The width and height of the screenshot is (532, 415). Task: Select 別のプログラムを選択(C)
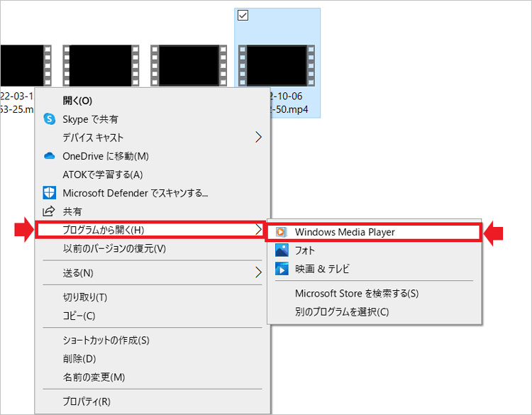(x=375, y=311)
